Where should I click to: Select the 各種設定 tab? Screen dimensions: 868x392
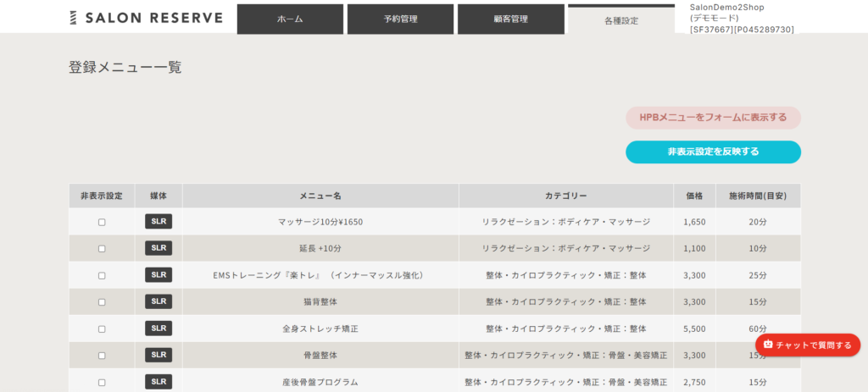[620, 20]
